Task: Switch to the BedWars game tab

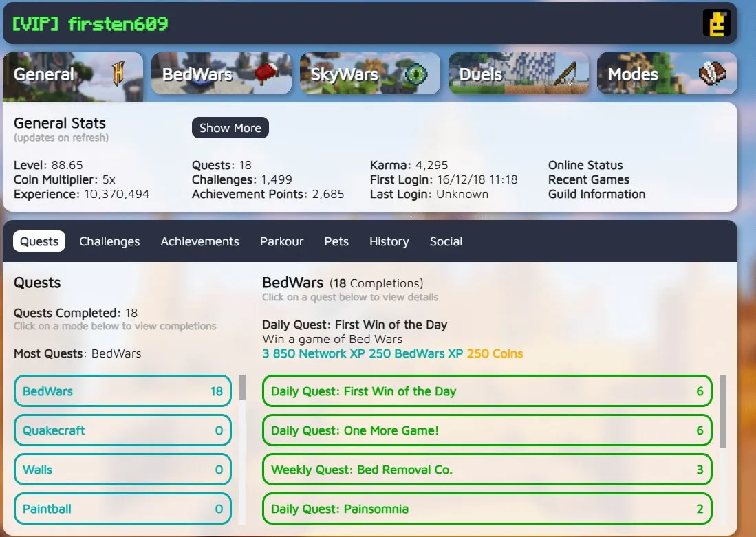Action: 222,74
